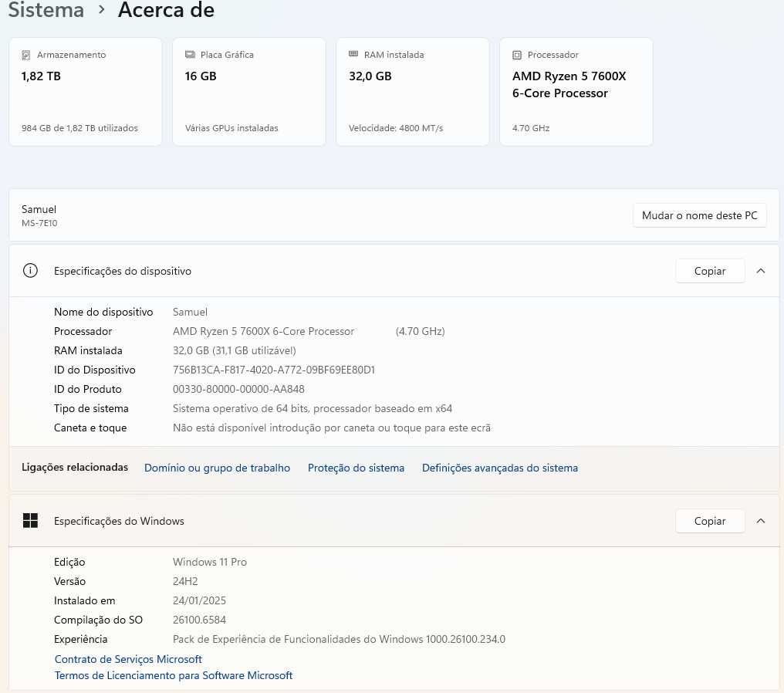
Task: Select the Nome do dispositivo value Samuel
Action: pos(190,312)
